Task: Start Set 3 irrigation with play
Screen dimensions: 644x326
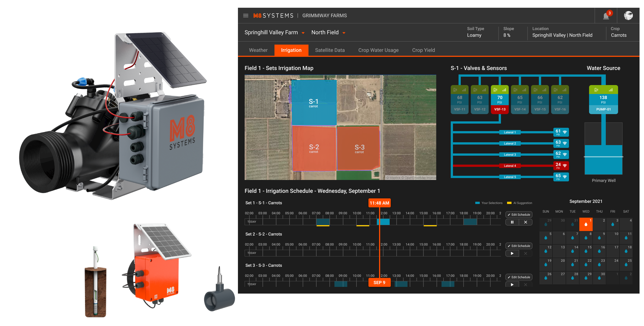Action: pos(512,284)
